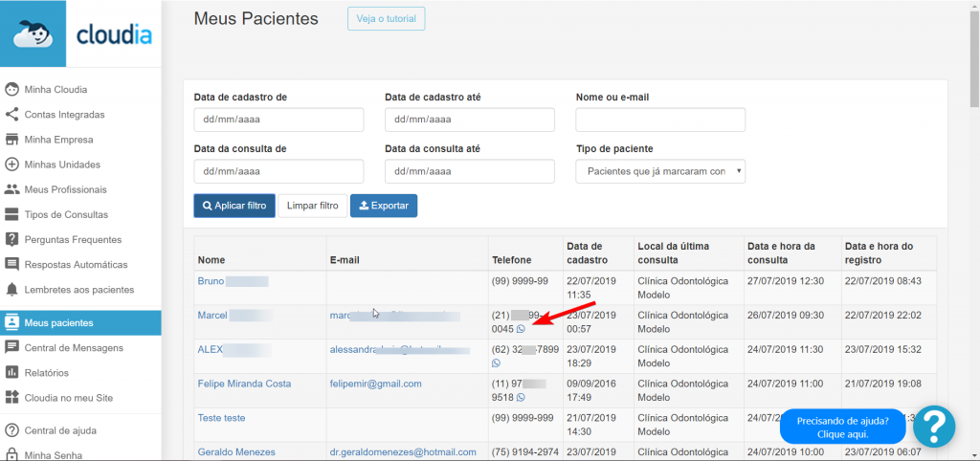Open WhatsApp for Marcel's phone number

click(x=521, y=329)
